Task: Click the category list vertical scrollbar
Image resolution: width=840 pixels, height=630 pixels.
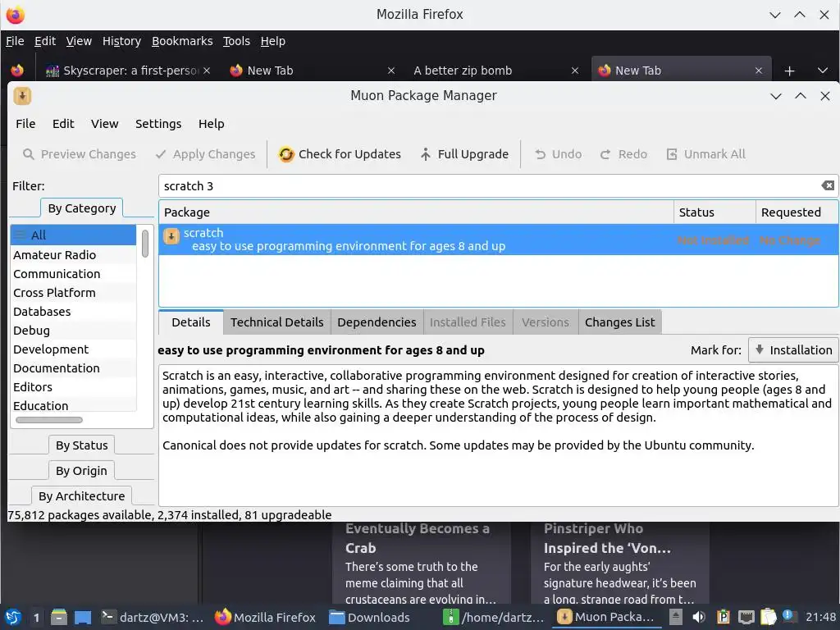Action: pyautogui.click(x=144, y=243)
